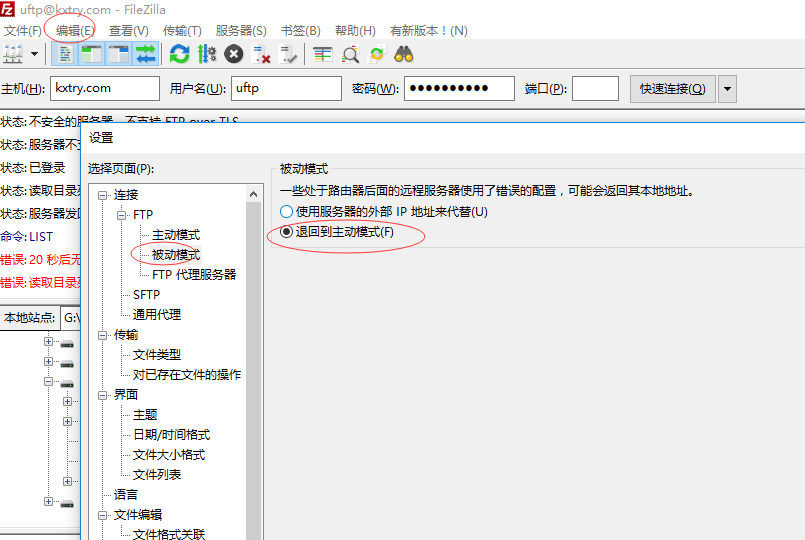Click FileZilla logo in title bar
The width and height of the screenshot is (805, 540).
(x=8, y=9)
